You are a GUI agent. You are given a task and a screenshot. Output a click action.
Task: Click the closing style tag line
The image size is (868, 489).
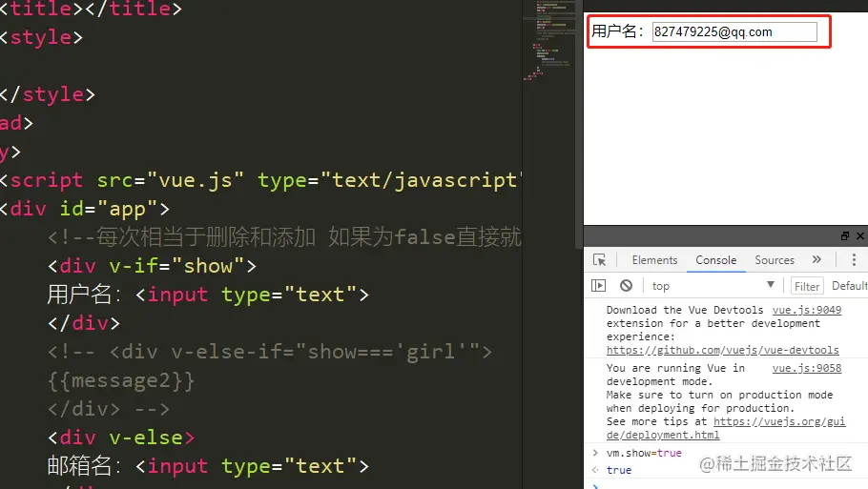(x=48, y=94)
